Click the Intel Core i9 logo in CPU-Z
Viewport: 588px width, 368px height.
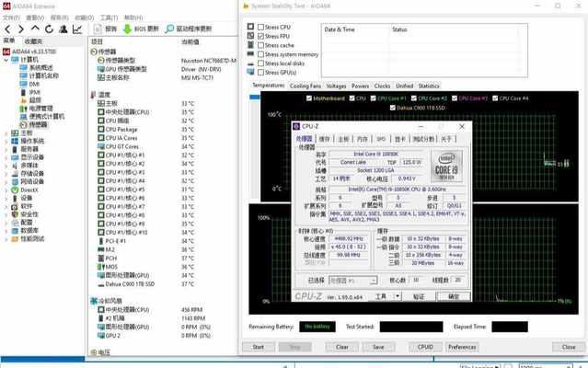(x=446, y=167)
